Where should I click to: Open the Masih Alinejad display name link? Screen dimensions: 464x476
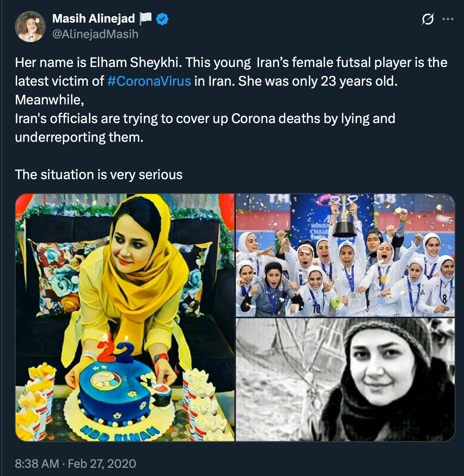click(93, 18)
